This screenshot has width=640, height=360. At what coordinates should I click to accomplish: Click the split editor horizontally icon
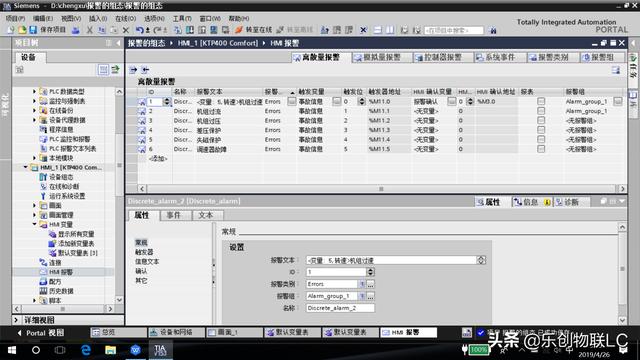(x=378, y=30)
